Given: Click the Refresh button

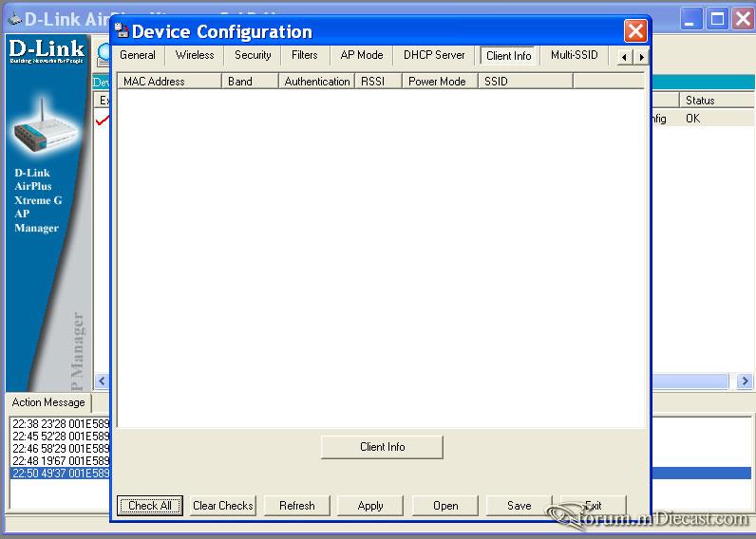Looking at the screenshot, I should point(297,506).
